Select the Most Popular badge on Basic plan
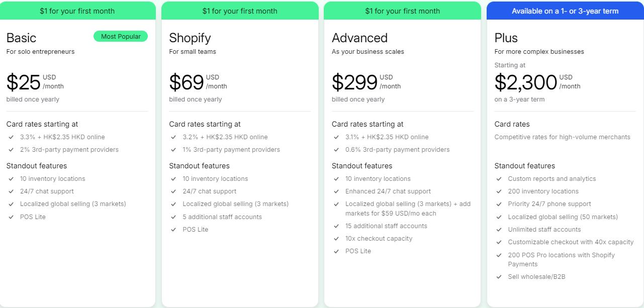Viewport: 644px width, 308px height. tap(121, 36)
